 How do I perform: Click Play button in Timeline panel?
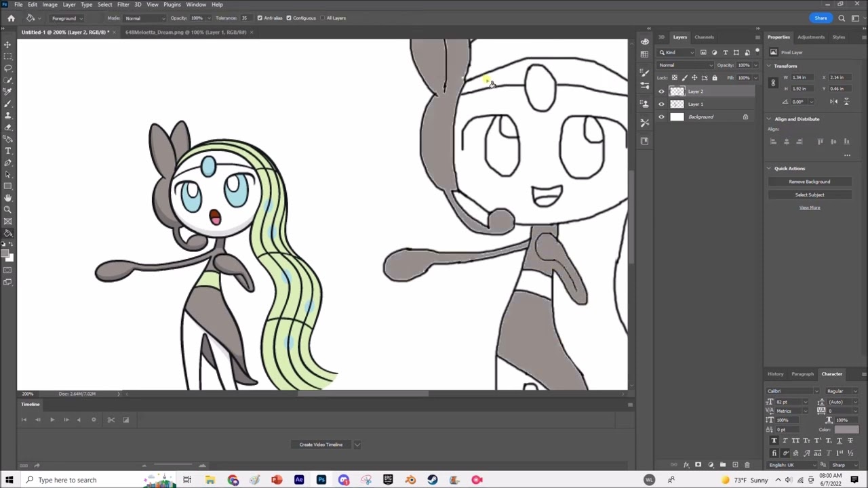(x=52, y=420)
